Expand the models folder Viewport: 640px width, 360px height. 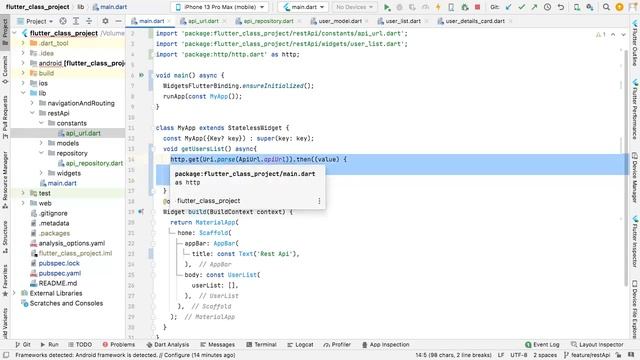click(x=41, y=143)
